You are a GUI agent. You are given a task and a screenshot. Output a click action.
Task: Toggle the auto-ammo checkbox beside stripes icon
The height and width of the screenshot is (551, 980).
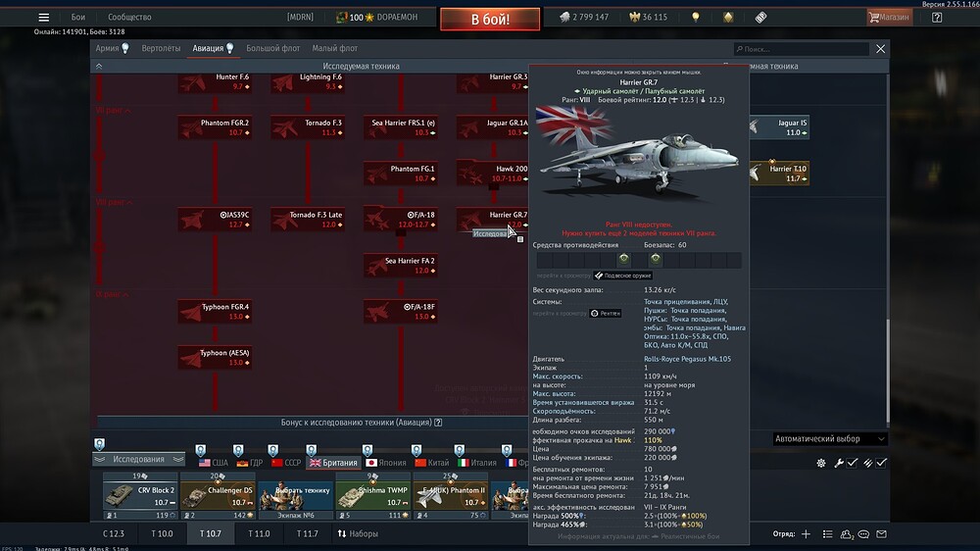881,463
